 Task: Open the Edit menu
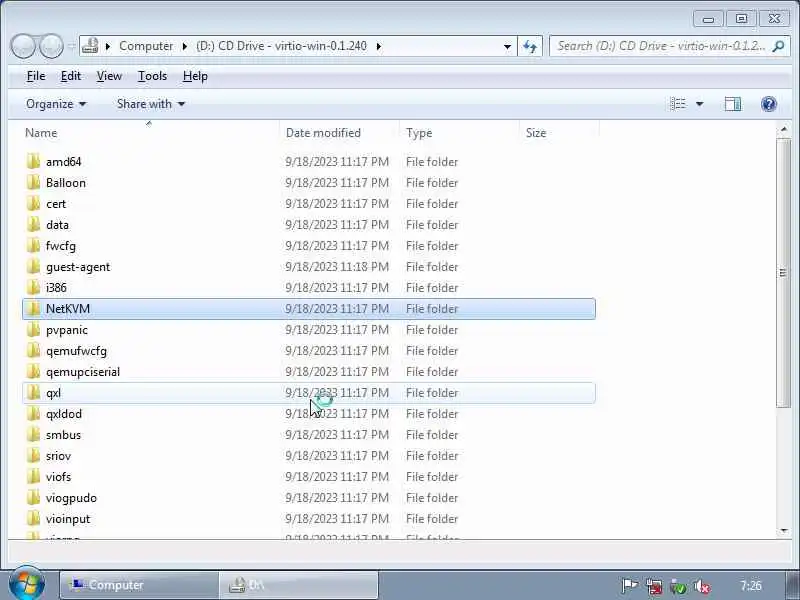[70, 76]
